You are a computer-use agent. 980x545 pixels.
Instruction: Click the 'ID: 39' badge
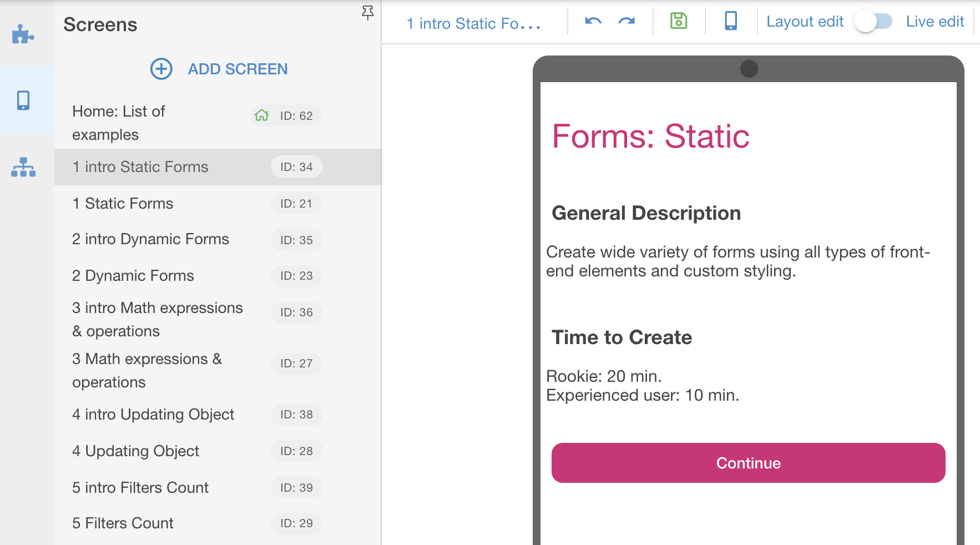(x=296, y=488)
